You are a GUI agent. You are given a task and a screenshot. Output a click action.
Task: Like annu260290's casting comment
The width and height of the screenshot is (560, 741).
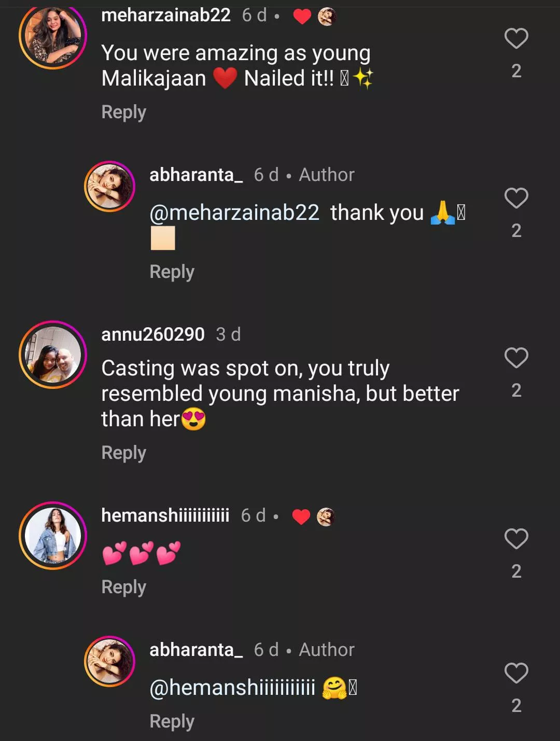pyautogui.click(x=516, y=358)
